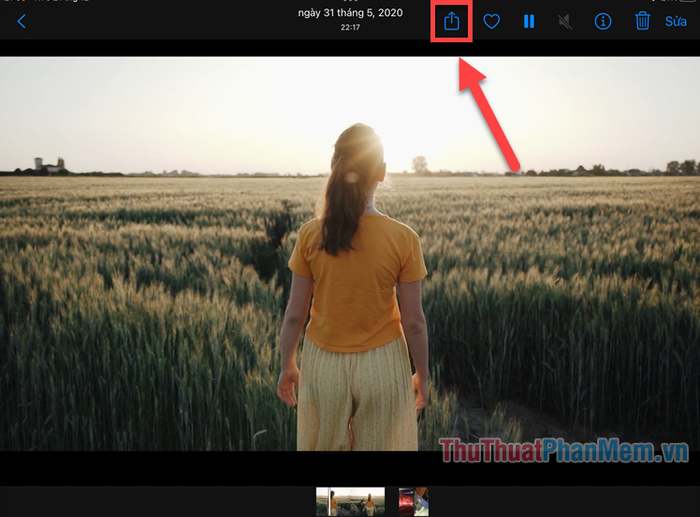Show video info details
Viewport: 700px width, 517px height.
click(603, 21)
